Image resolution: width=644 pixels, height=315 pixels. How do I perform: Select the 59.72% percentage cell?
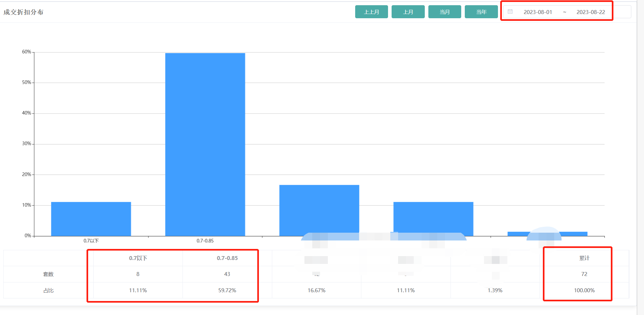227,290
